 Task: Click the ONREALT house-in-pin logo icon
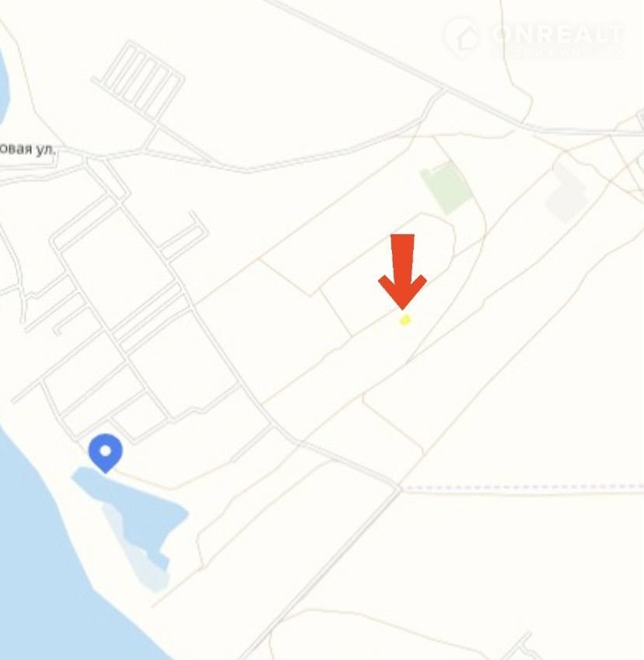tap(462, 38)
